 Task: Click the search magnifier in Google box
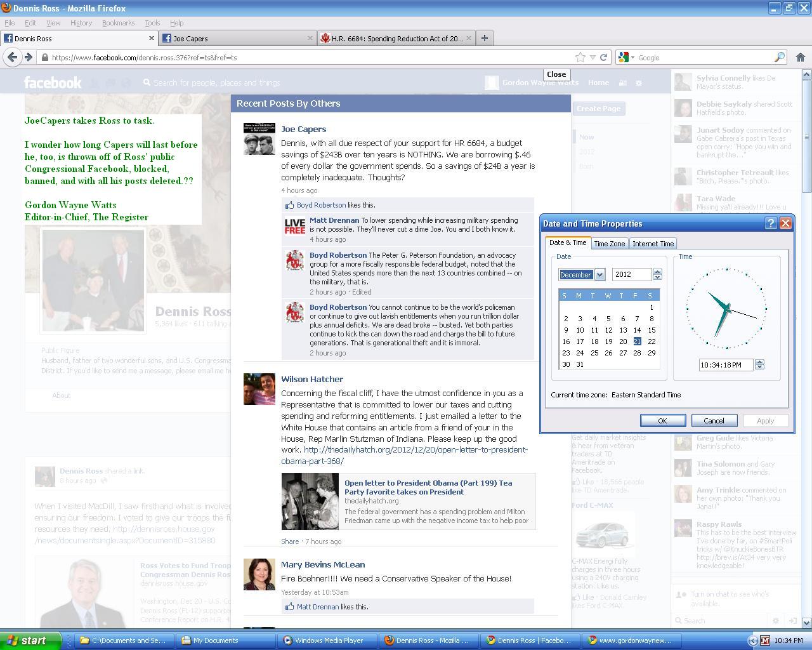point(780,57)
